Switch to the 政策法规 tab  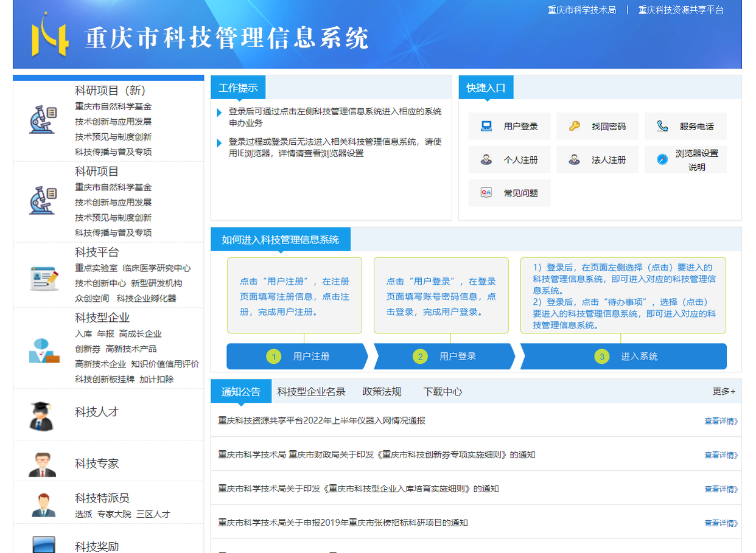382,391
